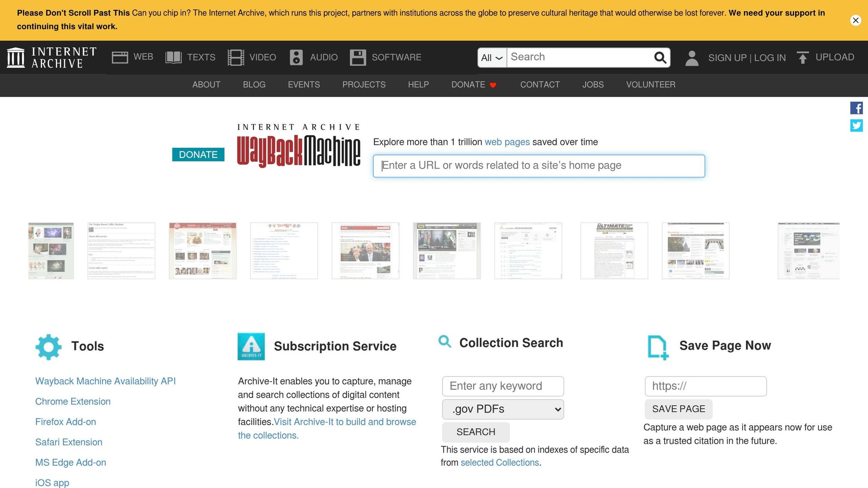
Task: Open the Safari Extension link
Action: pos(69,442)
